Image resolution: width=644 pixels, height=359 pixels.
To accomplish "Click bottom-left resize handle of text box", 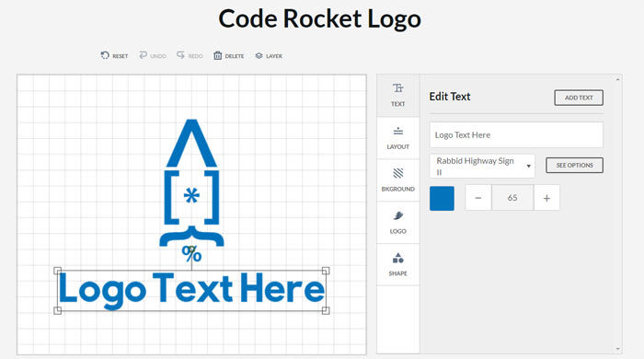I will [x=57, y=310].
